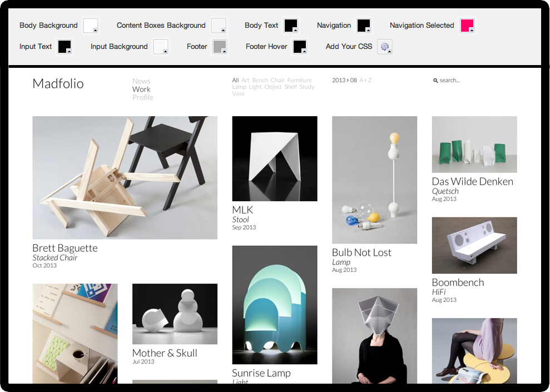Expand the Footer gray color picker
This screenshot has height=392, width=550.
click(x=220, y=47)
